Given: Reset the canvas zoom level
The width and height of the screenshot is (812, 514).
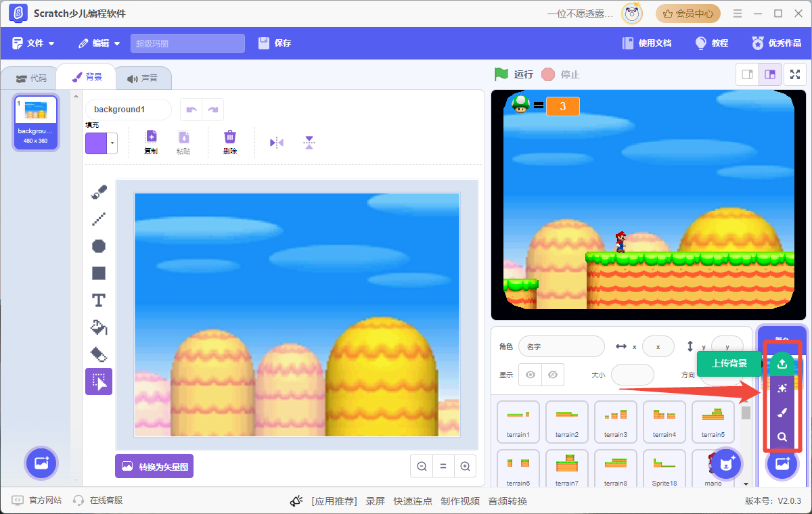Looking at the screenshot, I should tap(443, 466).
